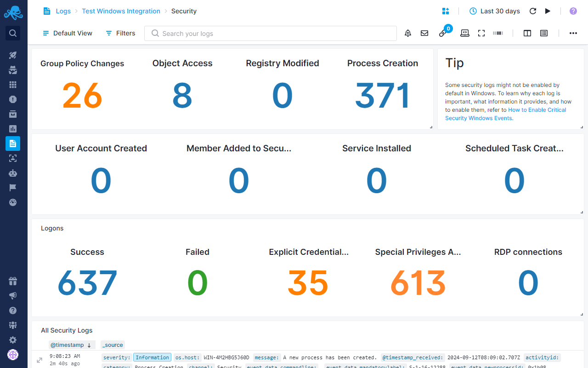588x368 pixels.
Task: Open the bar chart icon in the sidebar
Action: pos(13,129)
